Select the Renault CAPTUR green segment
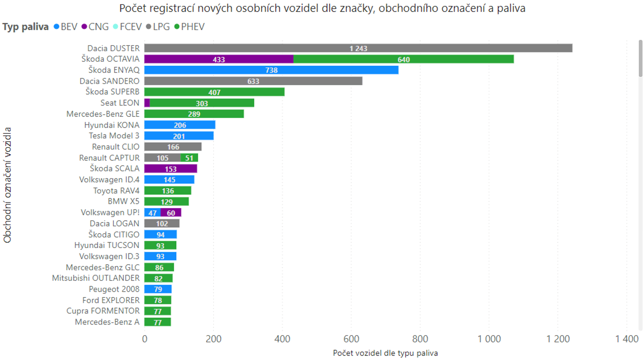 189,158
